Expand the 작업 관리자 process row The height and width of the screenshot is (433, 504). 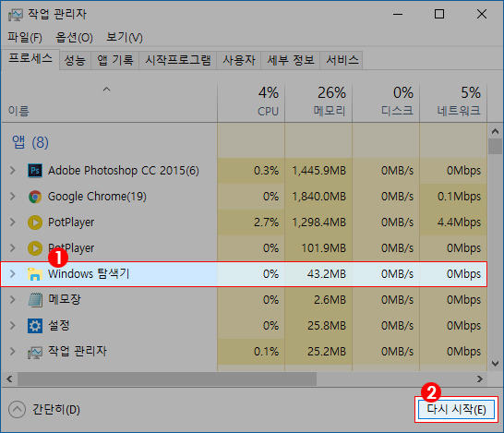12,352
